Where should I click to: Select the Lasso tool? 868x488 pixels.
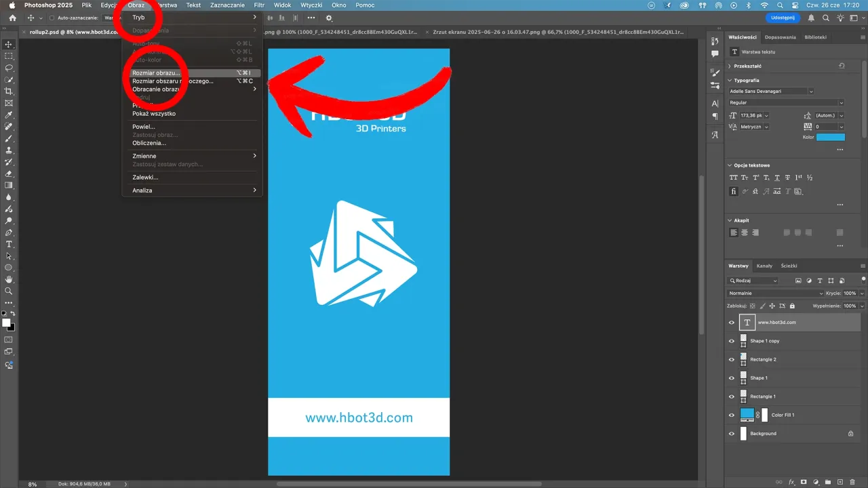pyautogui.click(x=8, y=67)
